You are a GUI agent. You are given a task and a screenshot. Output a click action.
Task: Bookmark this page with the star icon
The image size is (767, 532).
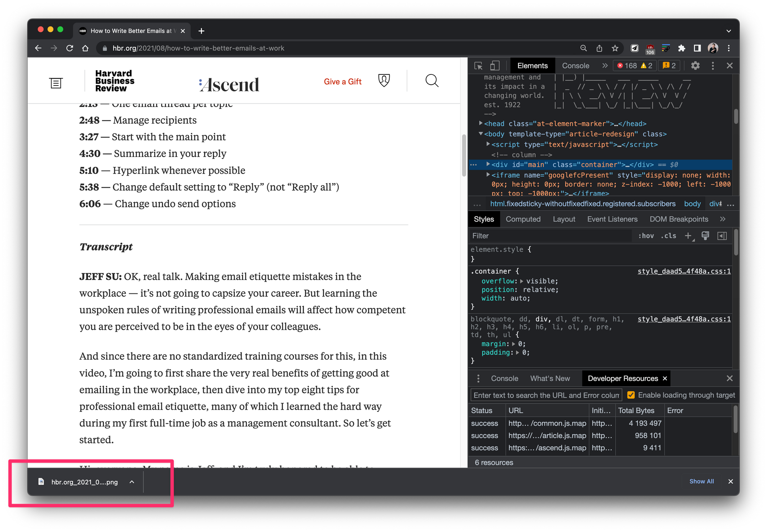pos(615,48)
